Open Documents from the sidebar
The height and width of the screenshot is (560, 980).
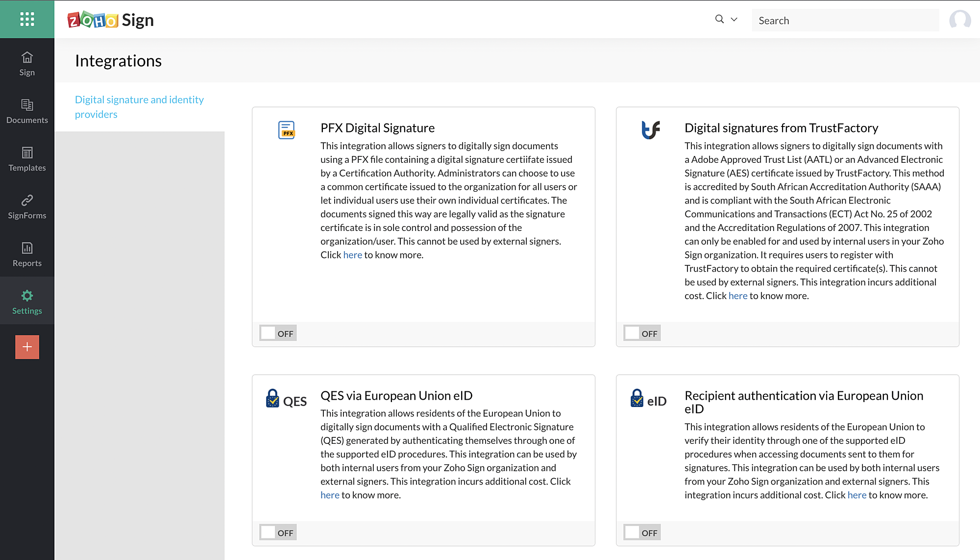[27, 111]
